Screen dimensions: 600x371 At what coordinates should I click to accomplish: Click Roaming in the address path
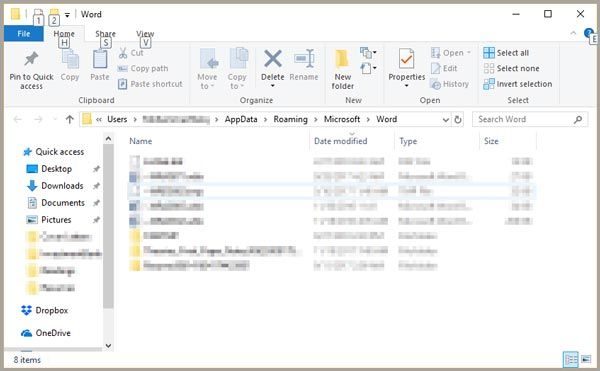point(290,119)
